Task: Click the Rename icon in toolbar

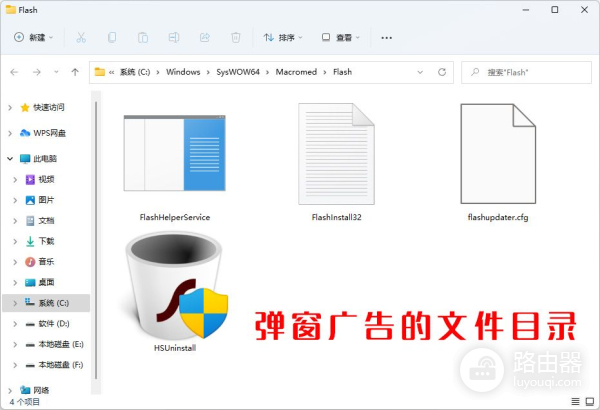Action: coord(174,38)
